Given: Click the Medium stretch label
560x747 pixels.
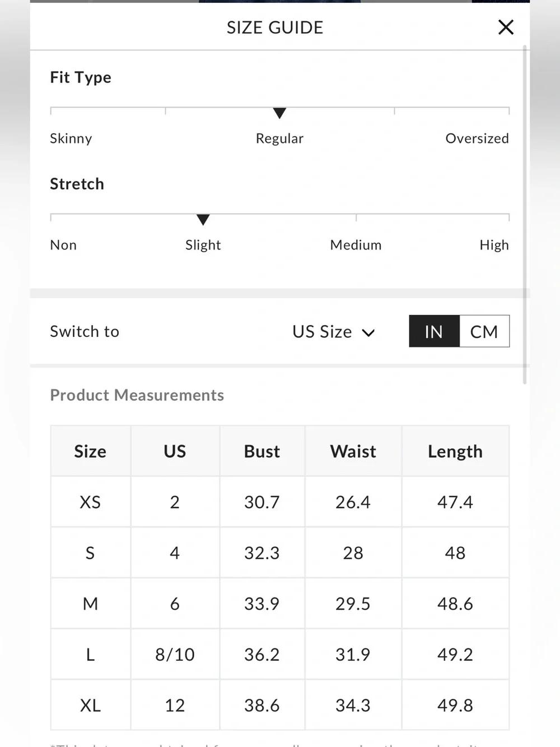Looking at the screenshot, I should (356, 245).
